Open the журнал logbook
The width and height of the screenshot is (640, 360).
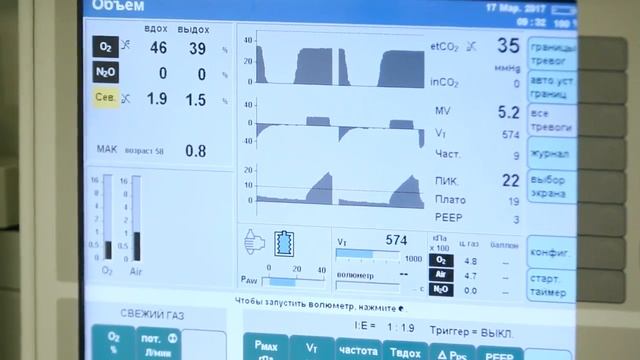(x=552, y=153)
